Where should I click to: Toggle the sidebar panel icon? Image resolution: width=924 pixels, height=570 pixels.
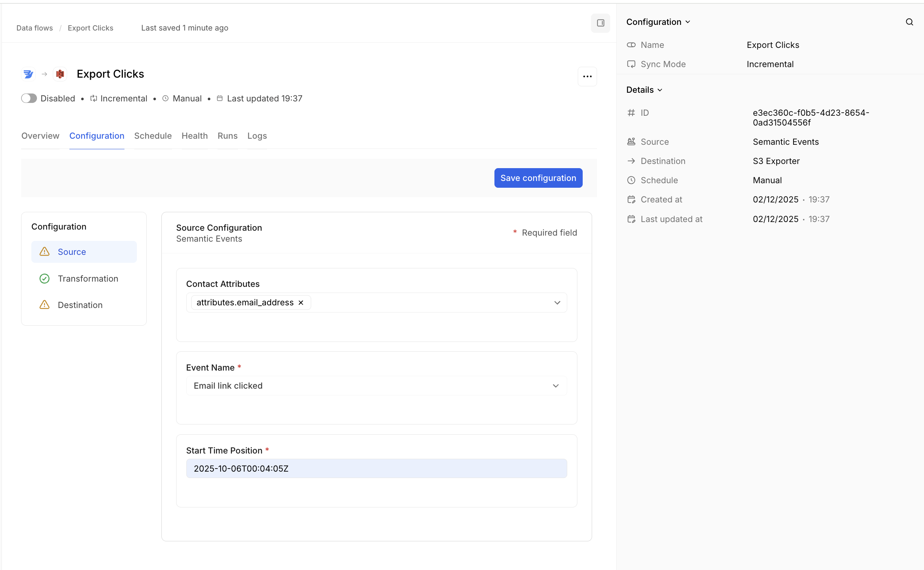[600, 23]
